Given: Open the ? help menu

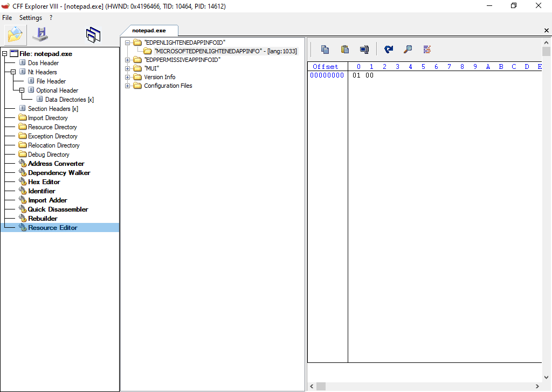Looking at the screenshot, I should [x=51, y=18].
